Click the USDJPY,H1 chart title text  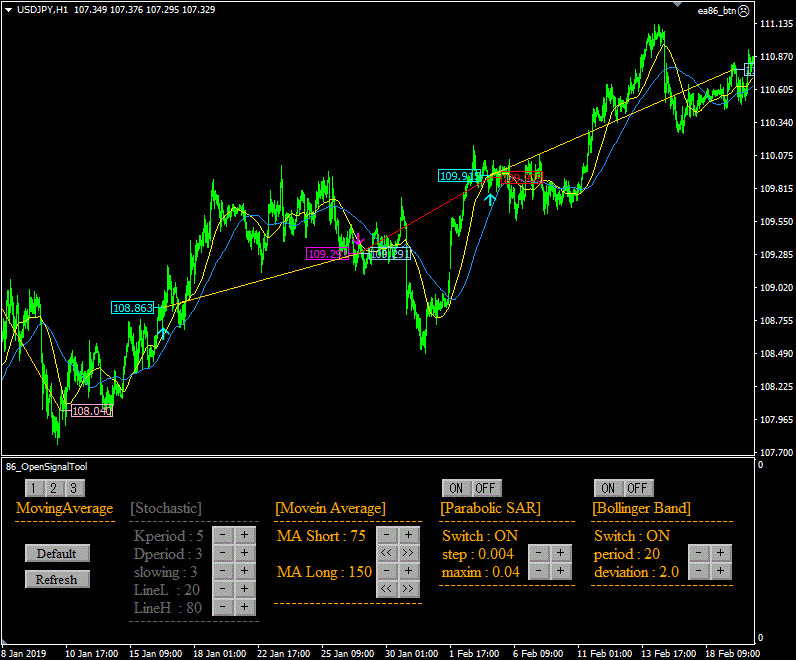[43, 10]
